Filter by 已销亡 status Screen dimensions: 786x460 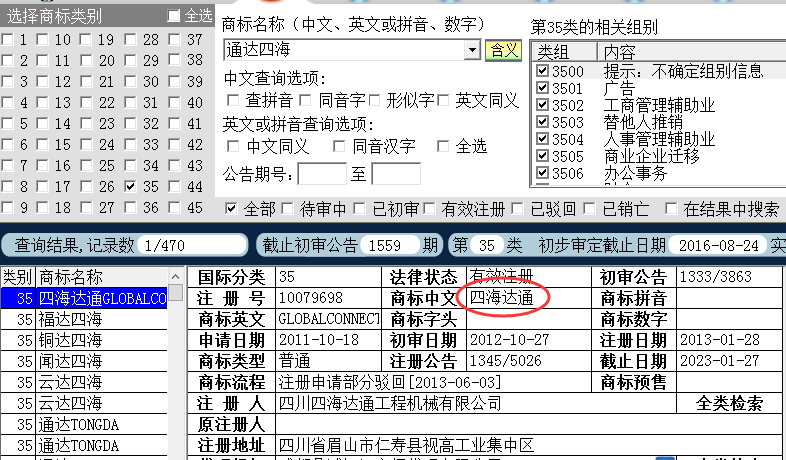(x=590, y=208)
